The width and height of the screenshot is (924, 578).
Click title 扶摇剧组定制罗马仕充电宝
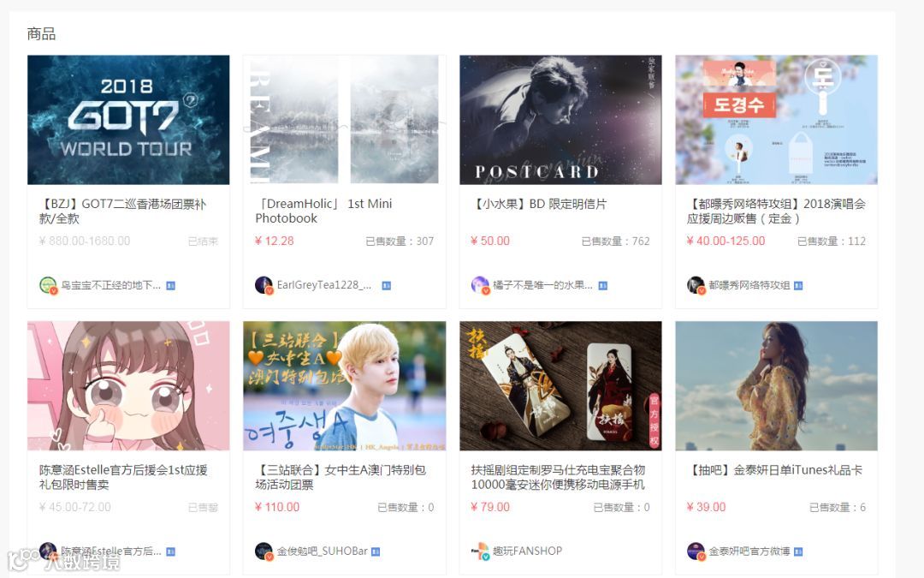tap(558, 477)
